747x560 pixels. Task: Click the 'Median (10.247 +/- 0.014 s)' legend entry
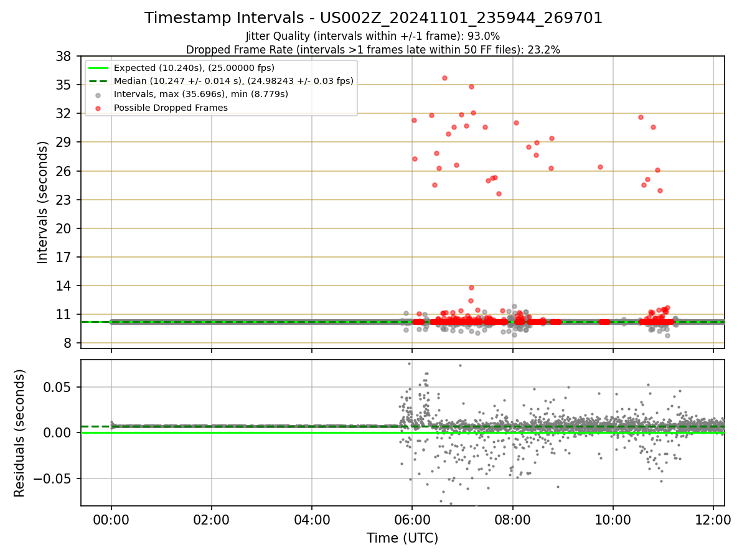(233, 81)
